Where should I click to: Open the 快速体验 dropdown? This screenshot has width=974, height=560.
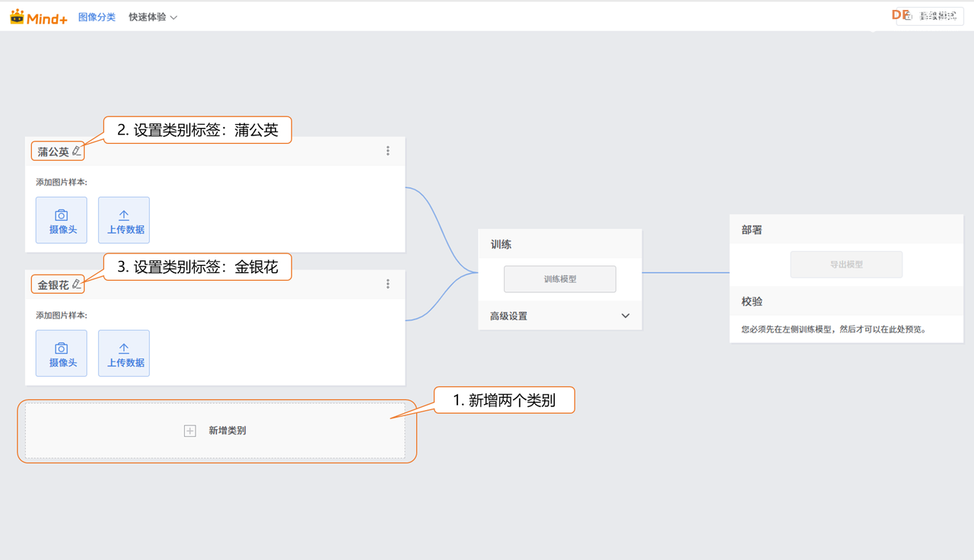153,17
